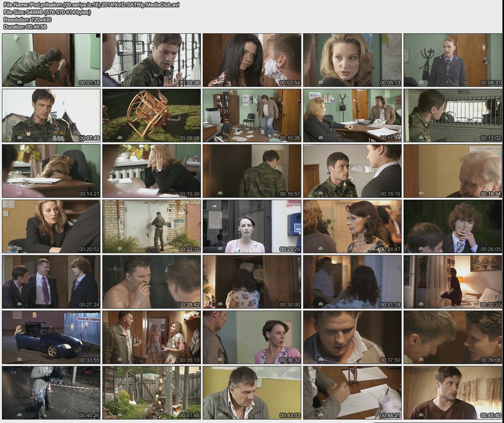This screenshot has width=504, height=423.
Task: Click the thumbnail marked 00:06:31
Action: pyautogui.click(x=452, y=60)
